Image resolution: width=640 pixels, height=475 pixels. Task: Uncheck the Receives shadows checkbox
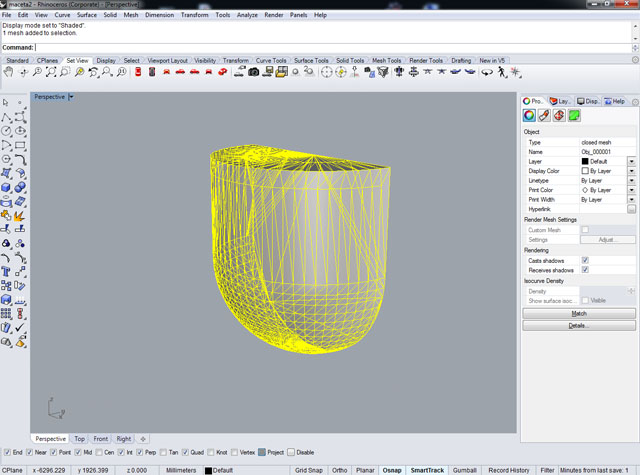click(x=585, y=270)
